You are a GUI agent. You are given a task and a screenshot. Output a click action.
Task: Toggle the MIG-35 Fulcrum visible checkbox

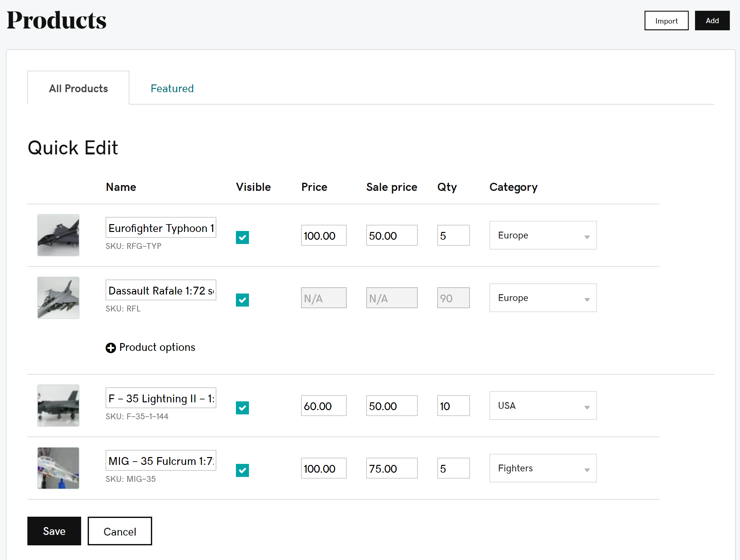click(x=242, y=470)
